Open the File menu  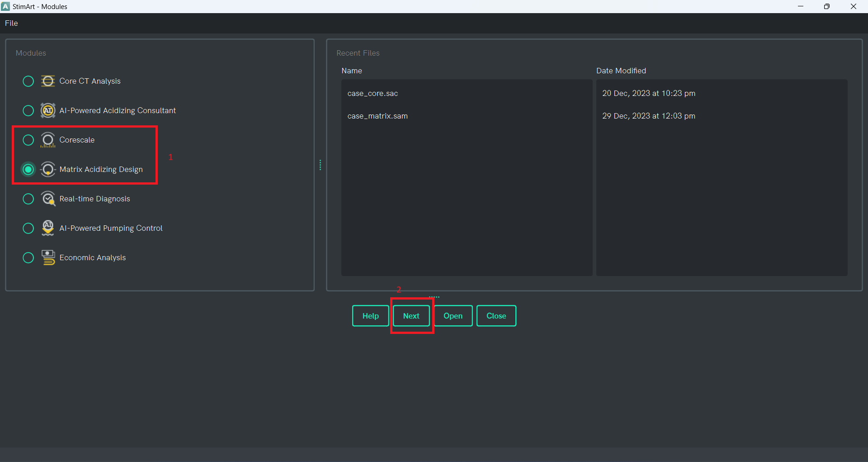[11, 23]
